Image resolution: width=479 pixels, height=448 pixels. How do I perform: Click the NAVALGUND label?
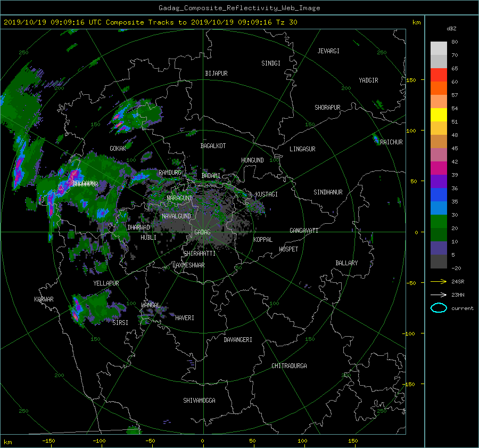pyautogui.click(x=176, y=216)
